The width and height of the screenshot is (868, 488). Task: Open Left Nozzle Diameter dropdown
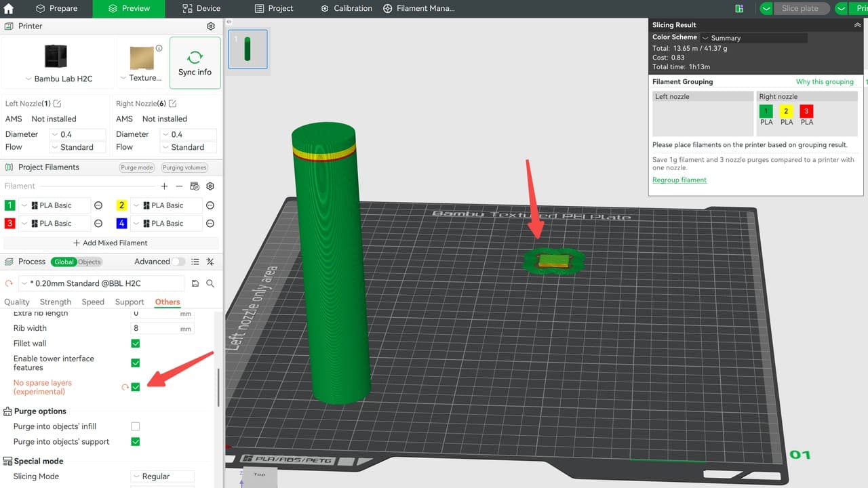(77, 134)
